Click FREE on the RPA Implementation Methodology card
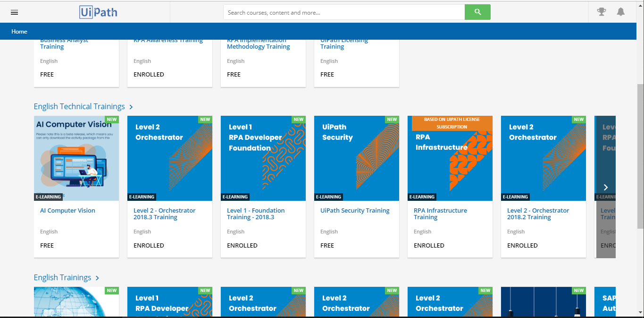 (234, 75)
